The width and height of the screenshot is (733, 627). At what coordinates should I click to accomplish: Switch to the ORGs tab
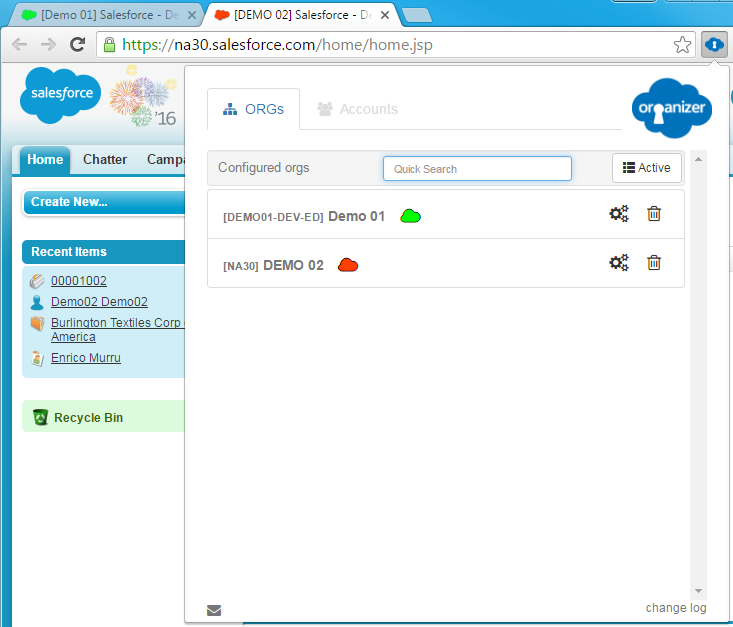tap(253, 109)
